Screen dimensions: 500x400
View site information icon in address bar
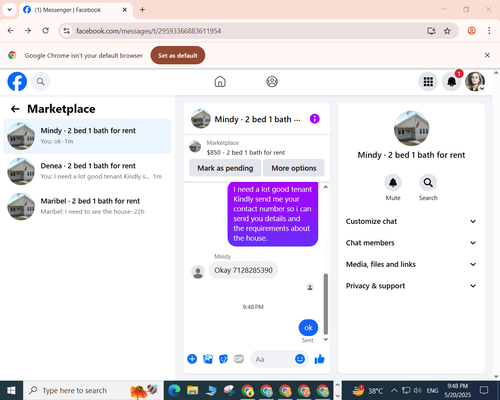point(67,31)
